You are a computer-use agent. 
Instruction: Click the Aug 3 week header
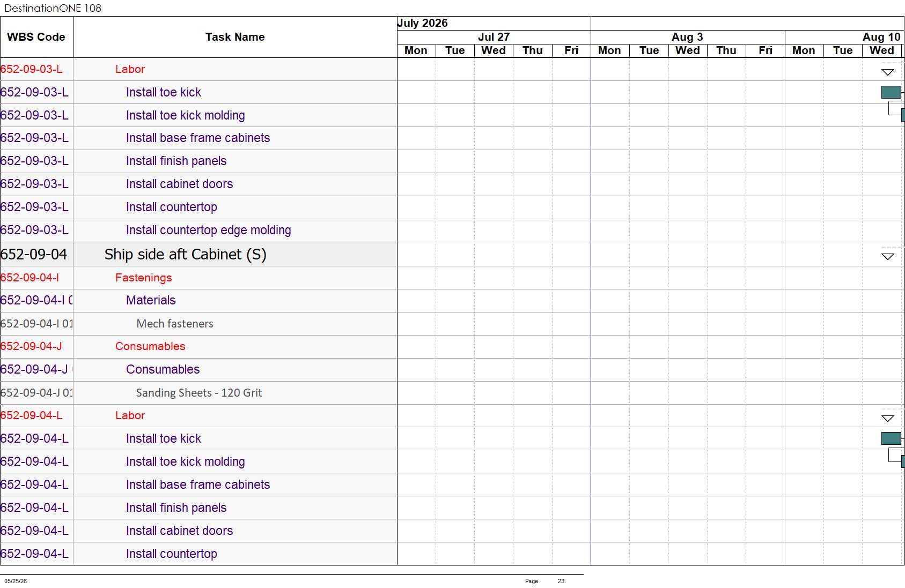click(688, 37)
